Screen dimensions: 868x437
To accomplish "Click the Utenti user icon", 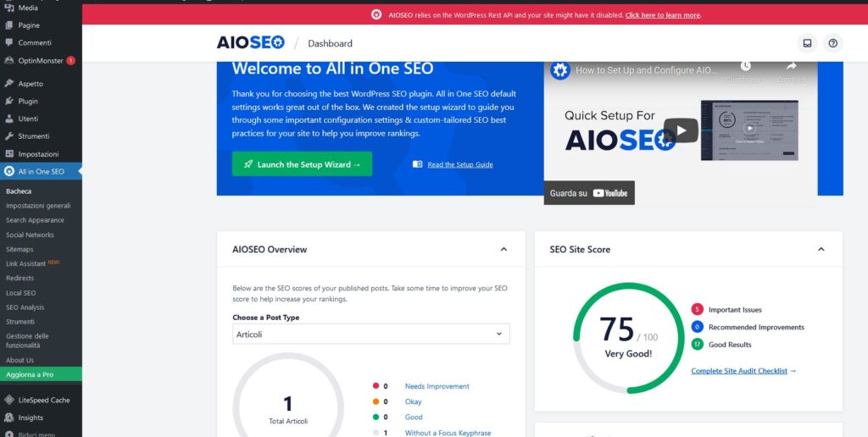I will click(x=8, y=119).
